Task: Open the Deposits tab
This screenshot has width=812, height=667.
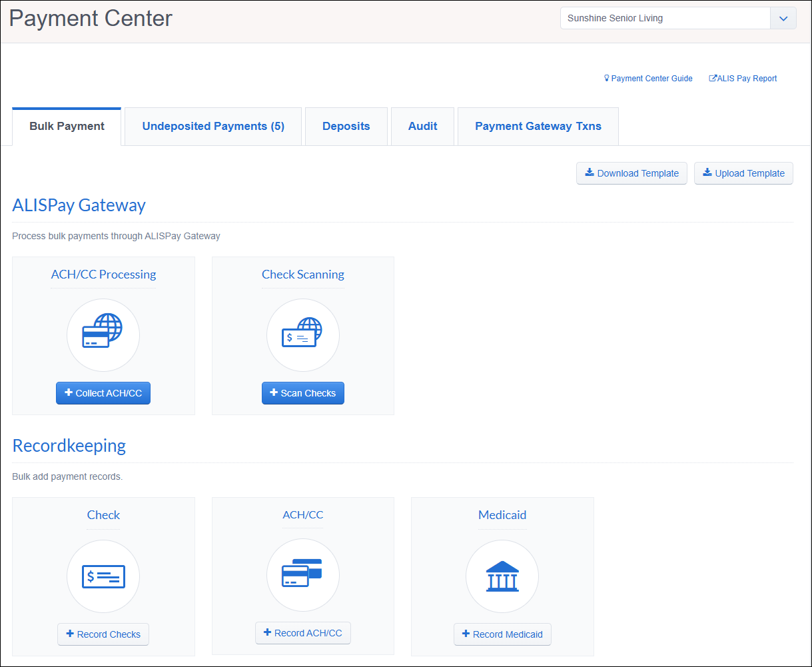Action: pos(346,127)
